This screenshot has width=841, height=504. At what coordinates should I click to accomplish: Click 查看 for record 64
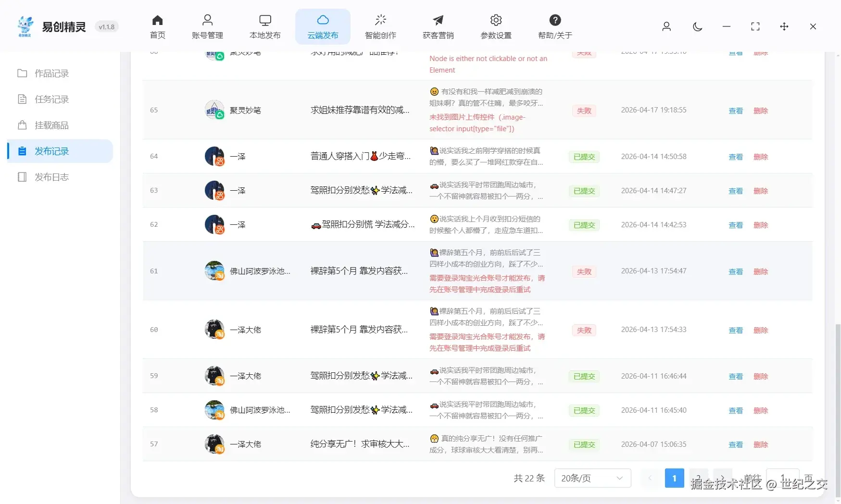(736, 157)
